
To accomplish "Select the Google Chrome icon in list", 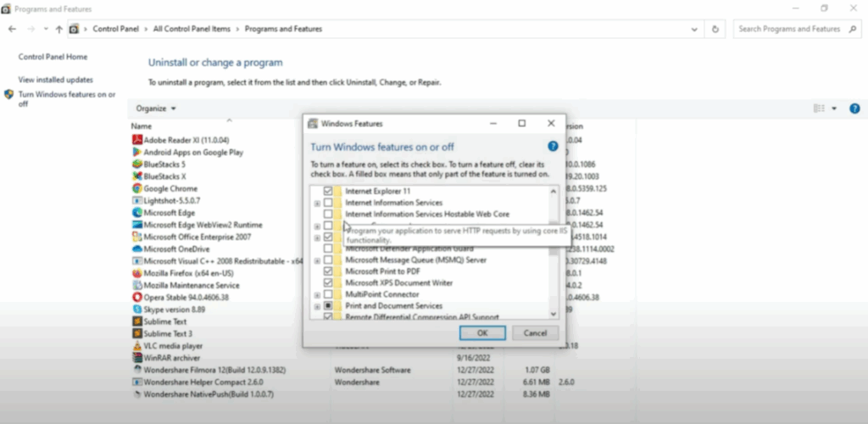I will point(136,189).
